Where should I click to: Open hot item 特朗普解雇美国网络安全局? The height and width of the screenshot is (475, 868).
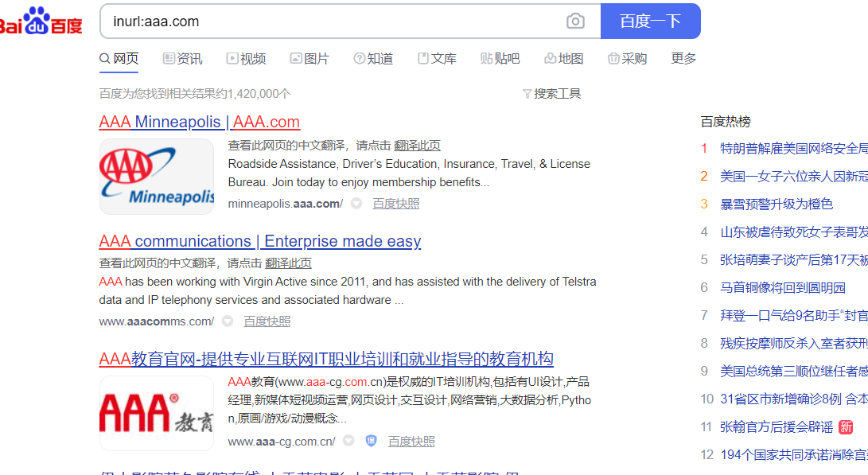[794, 148]
